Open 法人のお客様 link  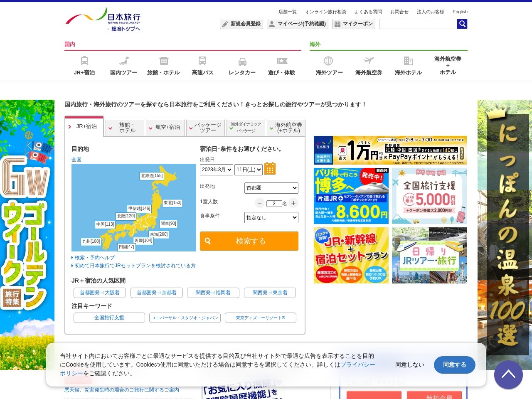click(x=431, y=12)
